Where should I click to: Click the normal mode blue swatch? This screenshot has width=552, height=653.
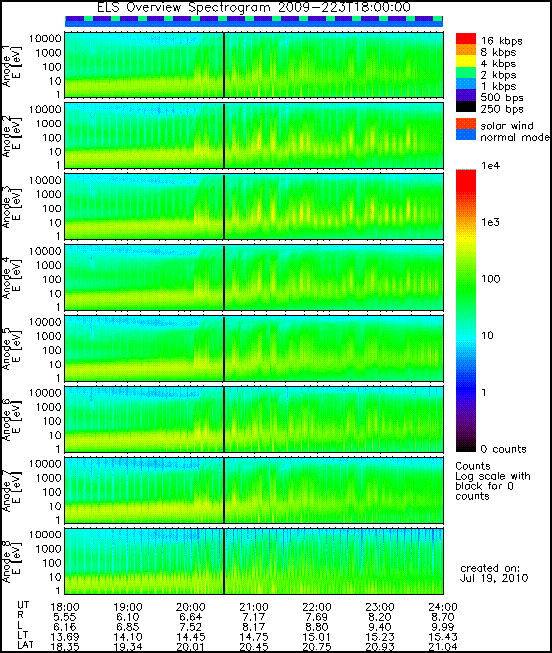(x=465, y=135)
